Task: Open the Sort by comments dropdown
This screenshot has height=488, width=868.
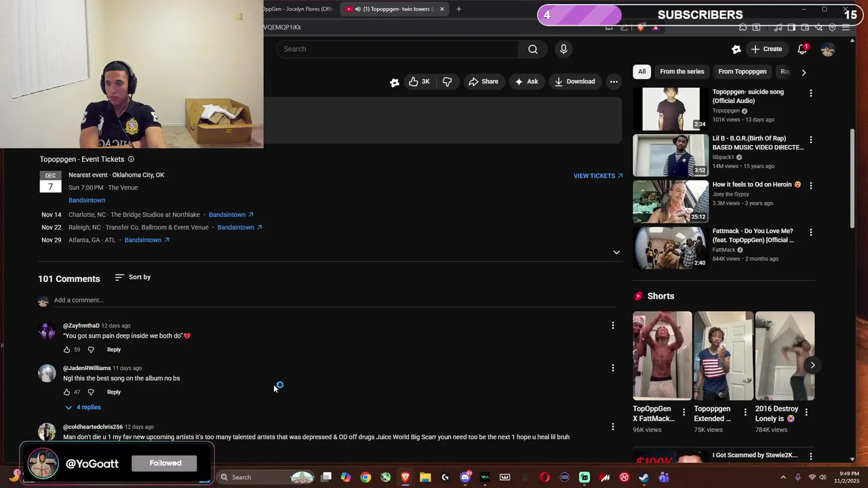Action: (x=133, y=277)
